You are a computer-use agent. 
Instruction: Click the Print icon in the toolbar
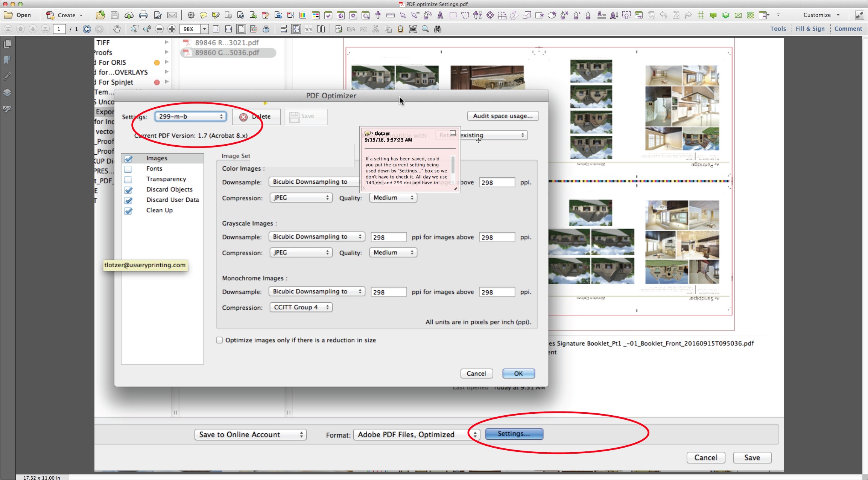[x=143, y=15]
